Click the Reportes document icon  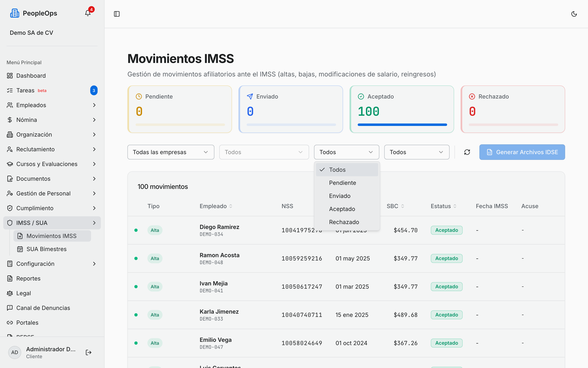10,278
